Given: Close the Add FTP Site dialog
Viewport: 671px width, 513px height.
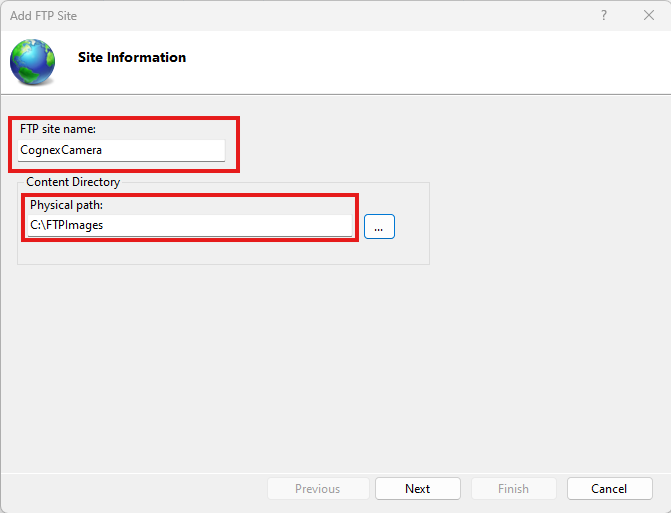Looking at the screenshot, I should [x=648, y=15].
